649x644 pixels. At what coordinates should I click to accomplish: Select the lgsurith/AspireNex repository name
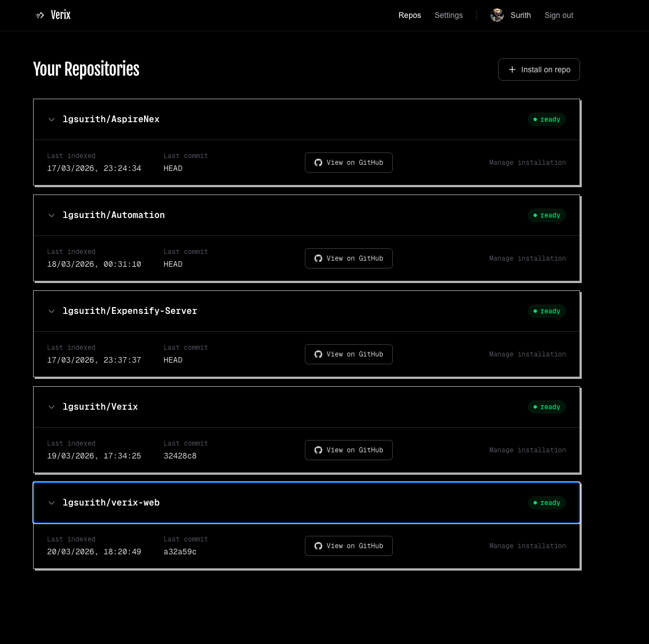(111, 119)
